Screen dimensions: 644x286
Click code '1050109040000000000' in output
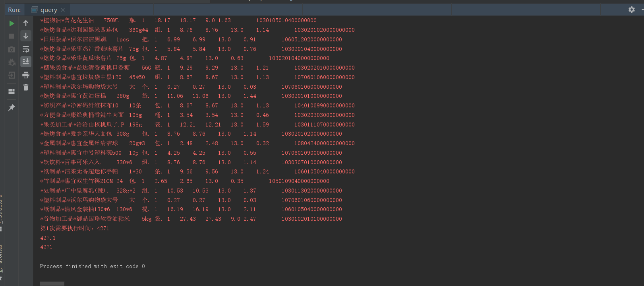click(x=299, y=181)
